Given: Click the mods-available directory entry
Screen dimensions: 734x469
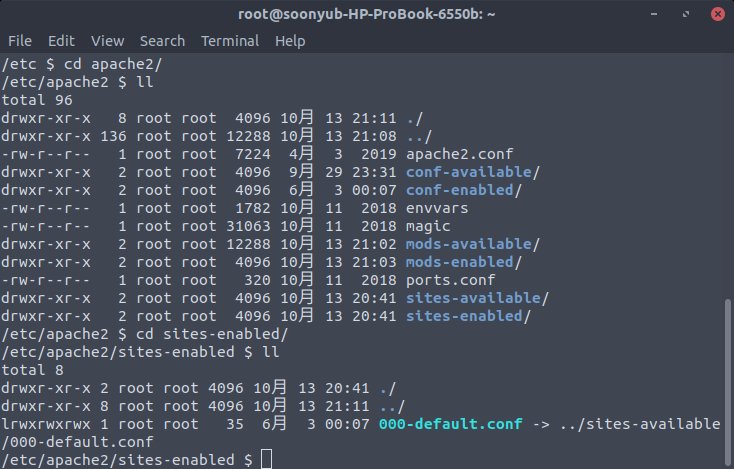Looking at the screenshot, I should click(469, 244).
